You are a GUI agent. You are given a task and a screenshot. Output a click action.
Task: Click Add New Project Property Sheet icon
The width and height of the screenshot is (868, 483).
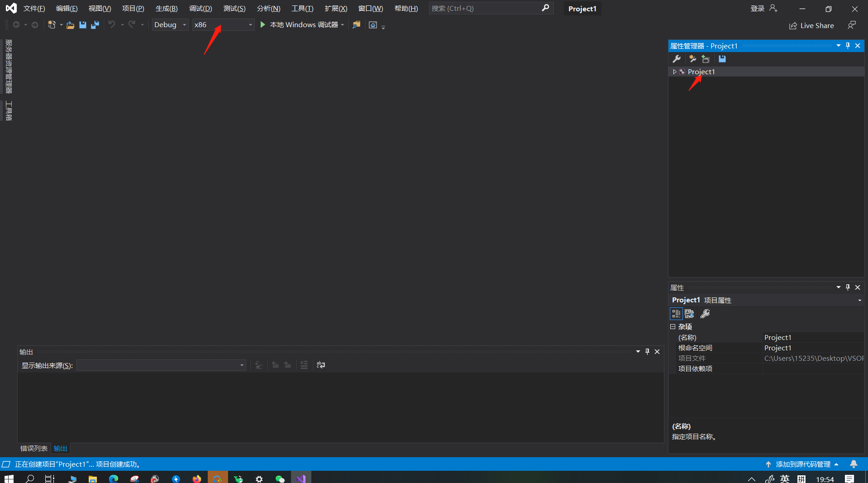706,59
